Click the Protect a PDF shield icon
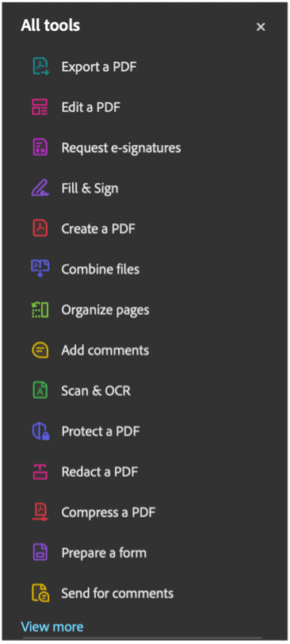 [40, 431]
